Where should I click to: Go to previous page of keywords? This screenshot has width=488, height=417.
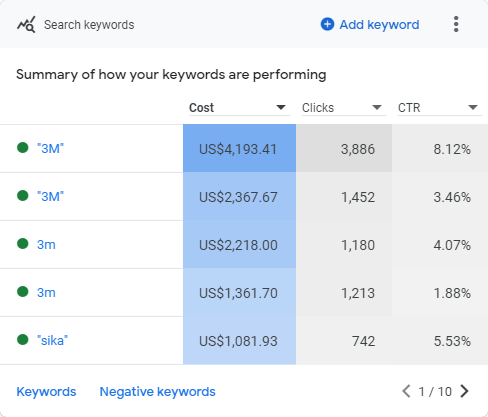[x=406, y=391]
